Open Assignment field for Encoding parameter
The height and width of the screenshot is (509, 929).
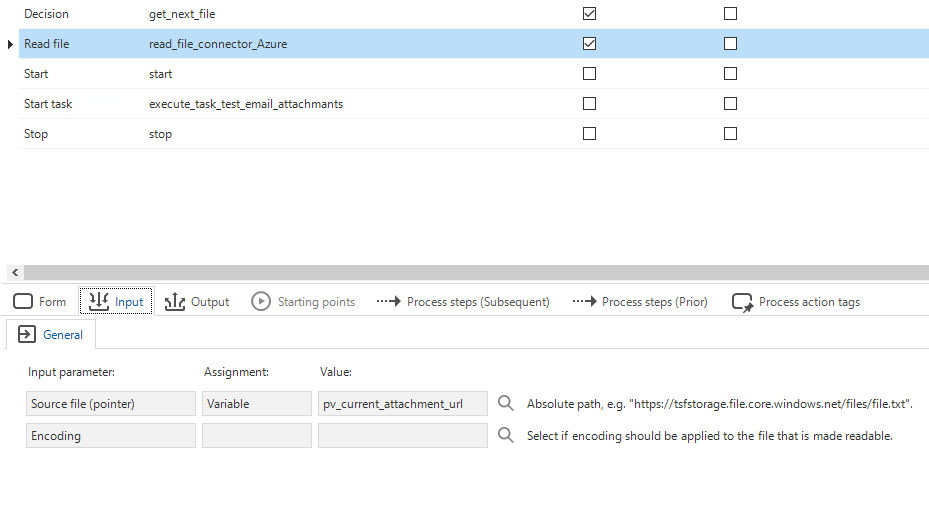click(x=257, y=436)
